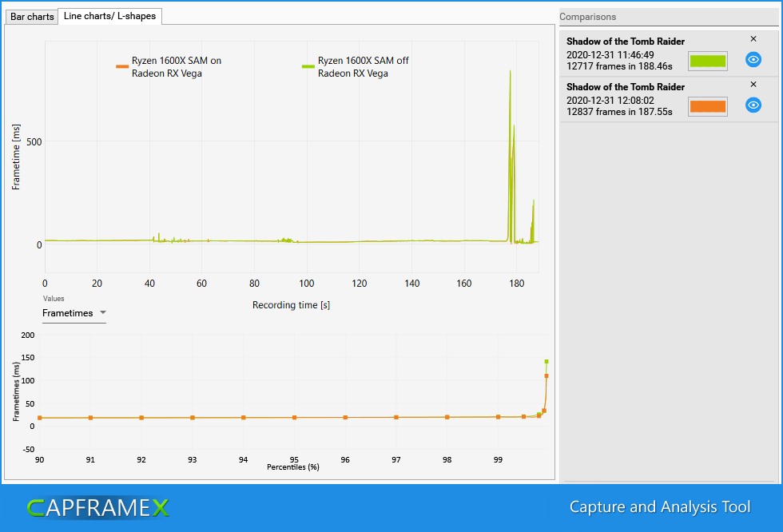
Task: Remove the 11:46:49 comparison with X
Action: 753,39
